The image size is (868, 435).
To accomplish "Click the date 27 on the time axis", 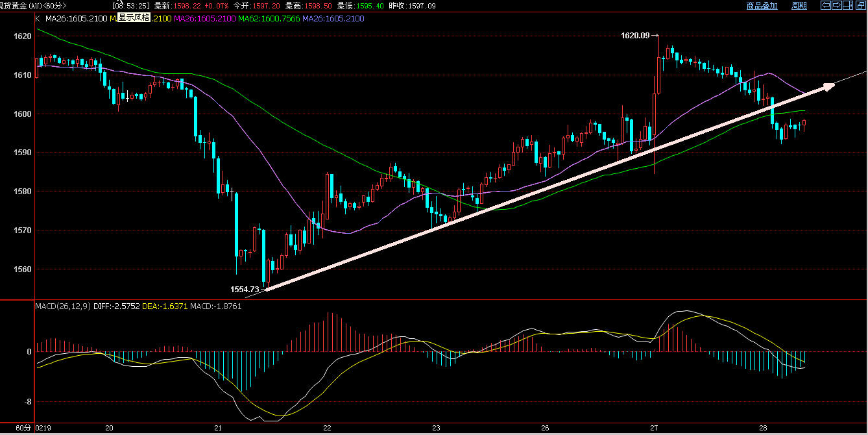I will pyautogui.click(x=654, y=429).
